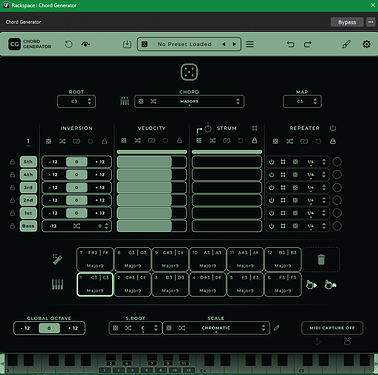This screenshot has width=378, height=375.
Task: Click the 3rd row strum bar
Action: pyautogui.click(x=227, y=188)
